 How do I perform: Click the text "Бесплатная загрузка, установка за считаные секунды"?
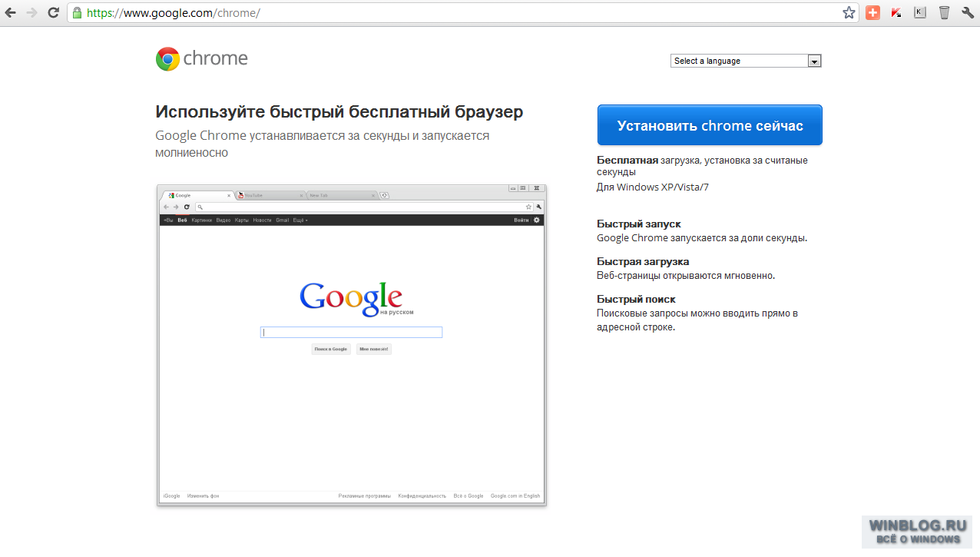coord(702,166)
